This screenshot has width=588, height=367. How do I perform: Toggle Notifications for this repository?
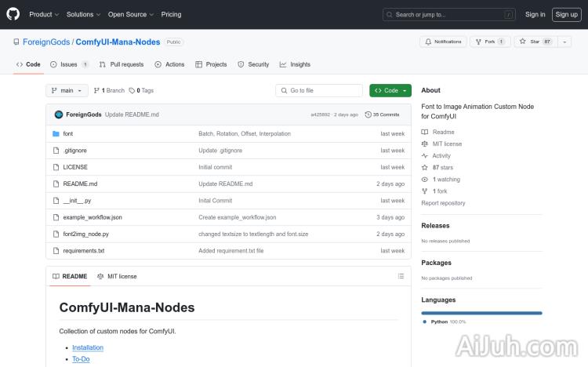pos(443,42)
